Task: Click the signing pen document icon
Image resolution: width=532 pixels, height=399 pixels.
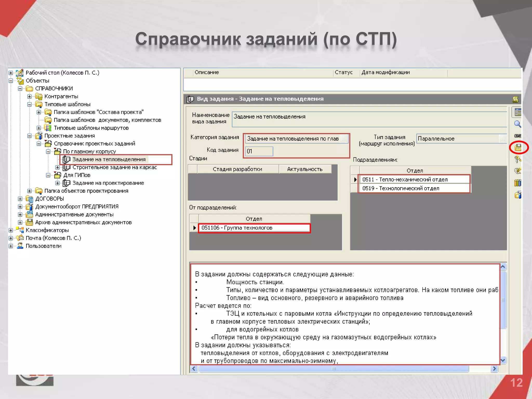Action: pos(517,171)
